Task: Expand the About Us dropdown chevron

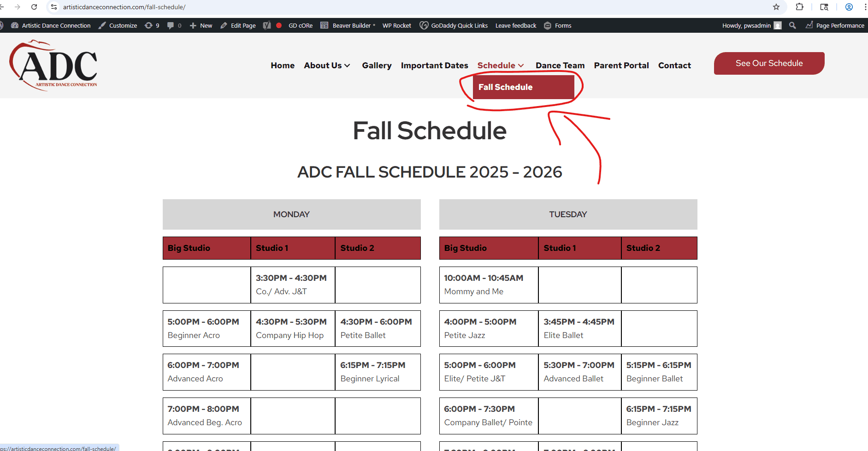Action: 347,65
